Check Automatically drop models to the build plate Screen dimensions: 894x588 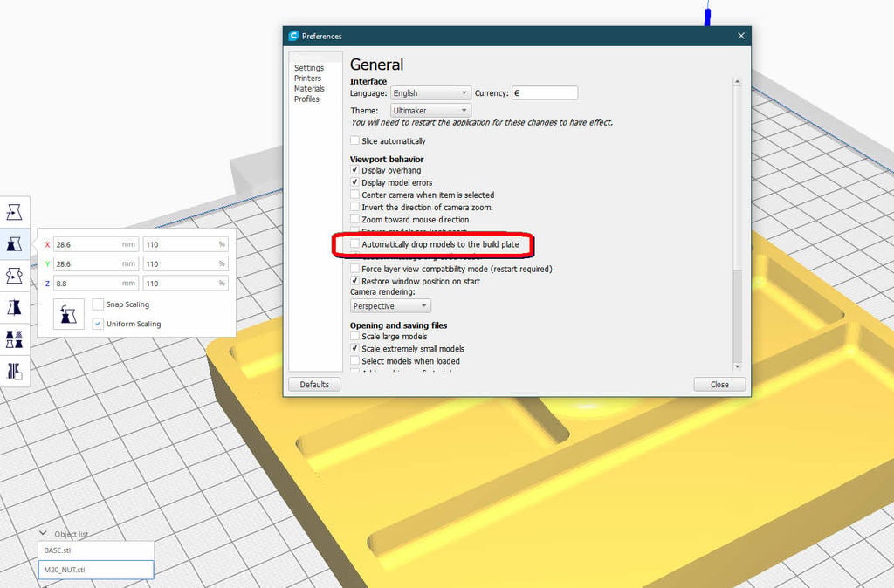354,244
